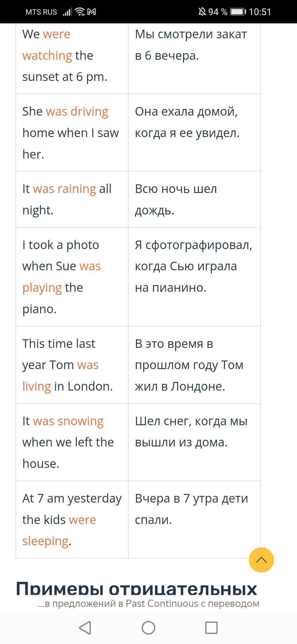Tap the Gmail notification icon in status bar

[92, 12]
